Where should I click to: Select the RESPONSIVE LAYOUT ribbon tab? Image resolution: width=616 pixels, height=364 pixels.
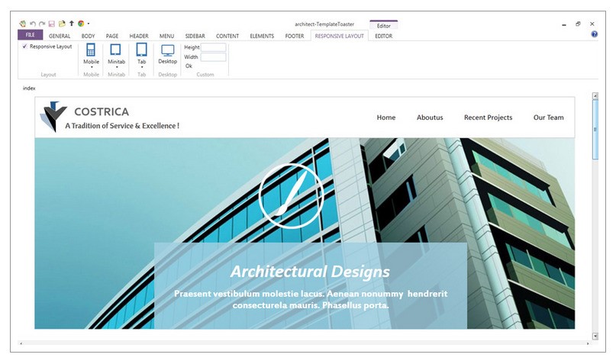coord(340,36)
